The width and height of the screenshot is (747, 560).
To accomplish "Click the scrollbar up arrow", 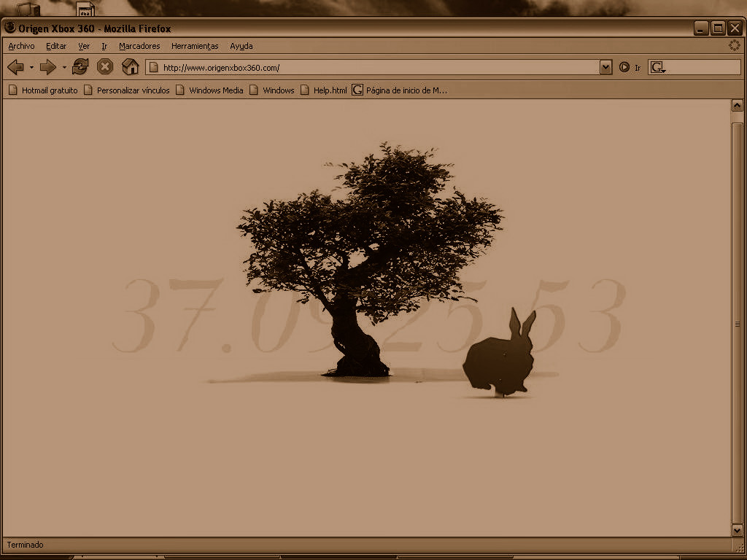I will coord(737,105).
